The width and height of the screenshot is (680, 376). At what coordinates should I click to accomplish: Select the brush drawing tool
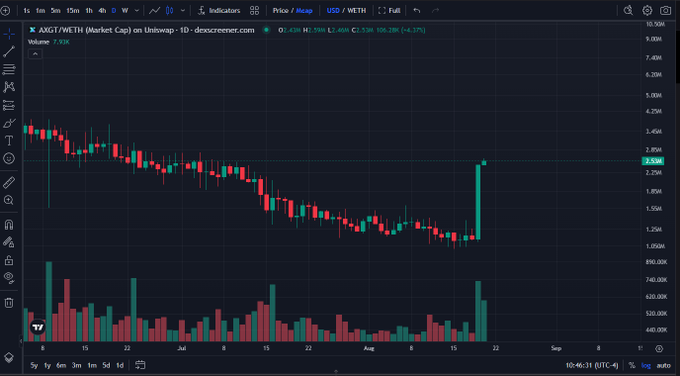[9, 123]
